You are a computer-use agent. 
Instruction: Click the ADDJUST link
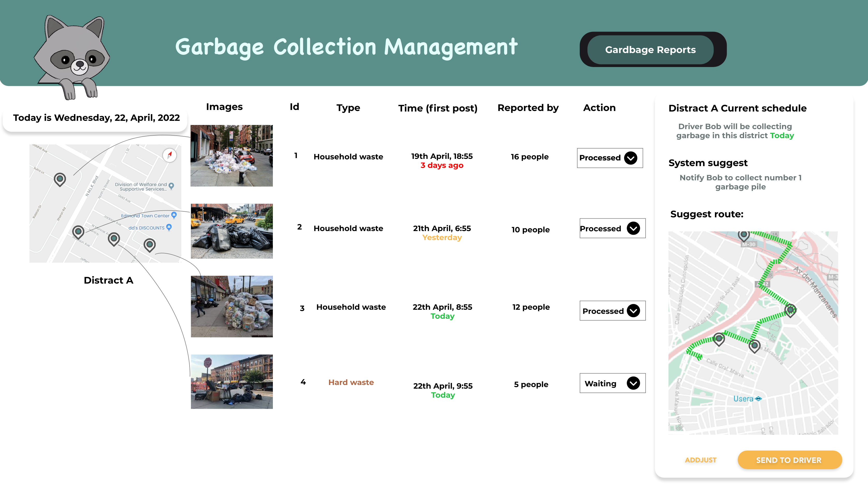tap(701, 460)
